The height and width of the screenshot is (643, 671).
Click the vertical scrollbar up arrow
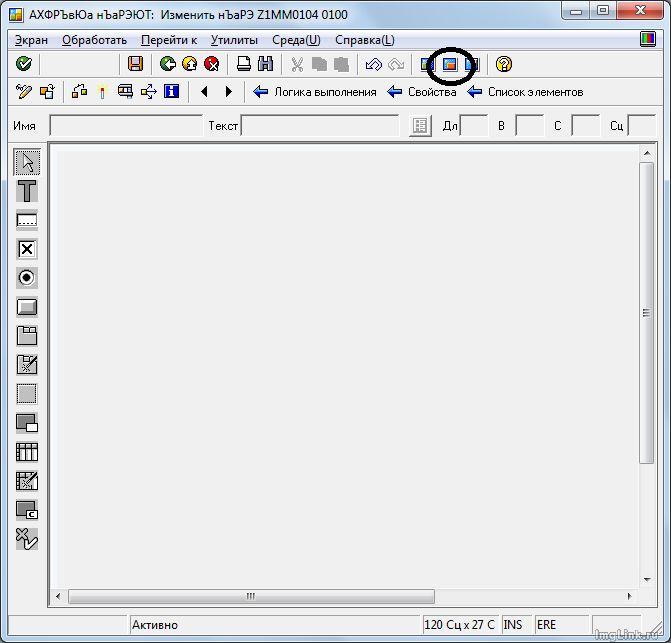click(x=647, y=153)
